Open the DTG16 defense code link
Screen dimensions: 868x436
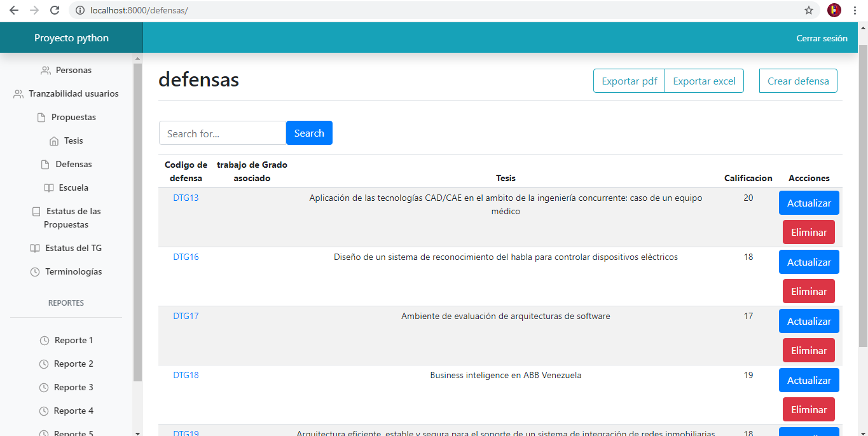point(186,257)
